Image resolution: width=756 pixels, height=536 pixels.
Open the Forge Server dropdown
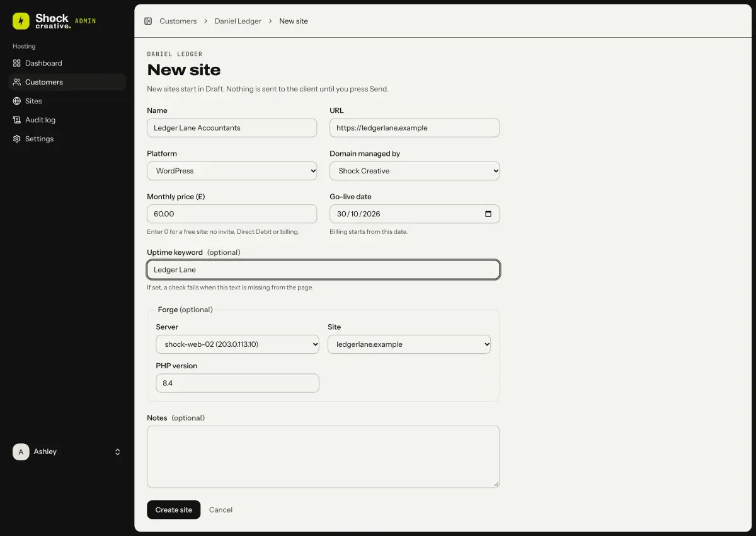[238, 344]
